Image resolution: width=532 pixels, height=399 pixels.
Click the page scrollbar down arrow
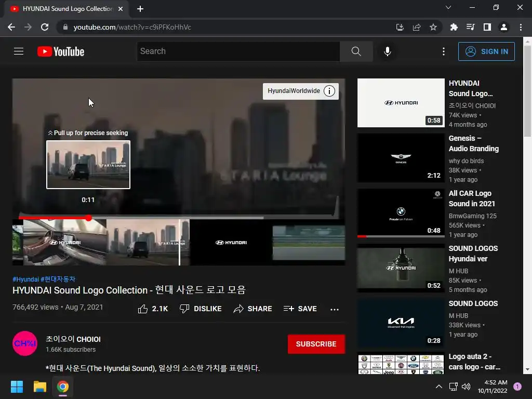click(527, 369)
